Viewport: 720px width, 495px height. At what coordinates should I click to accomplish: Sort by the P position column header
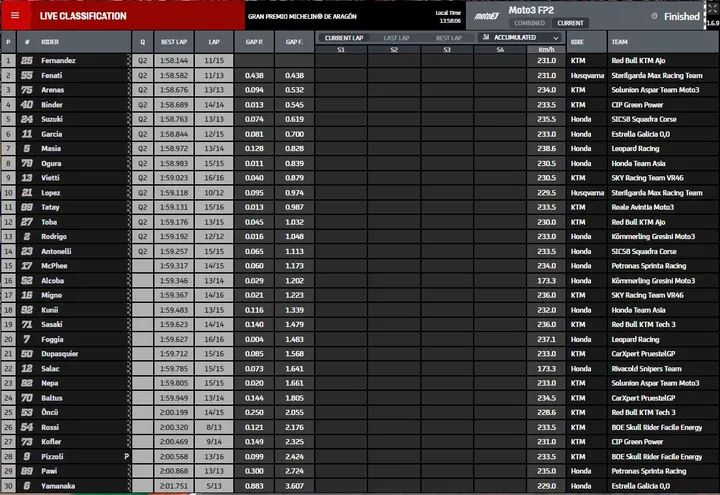tap(8, 42)
